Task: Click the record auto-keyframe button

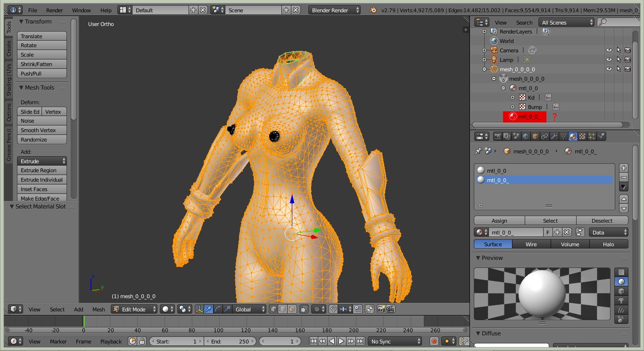Action: tap(434, 341)
